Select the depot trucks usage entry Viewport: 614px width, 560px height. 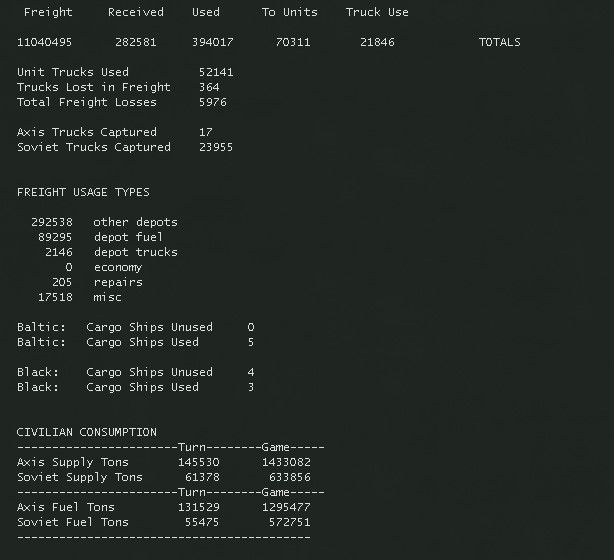(135, 252)
